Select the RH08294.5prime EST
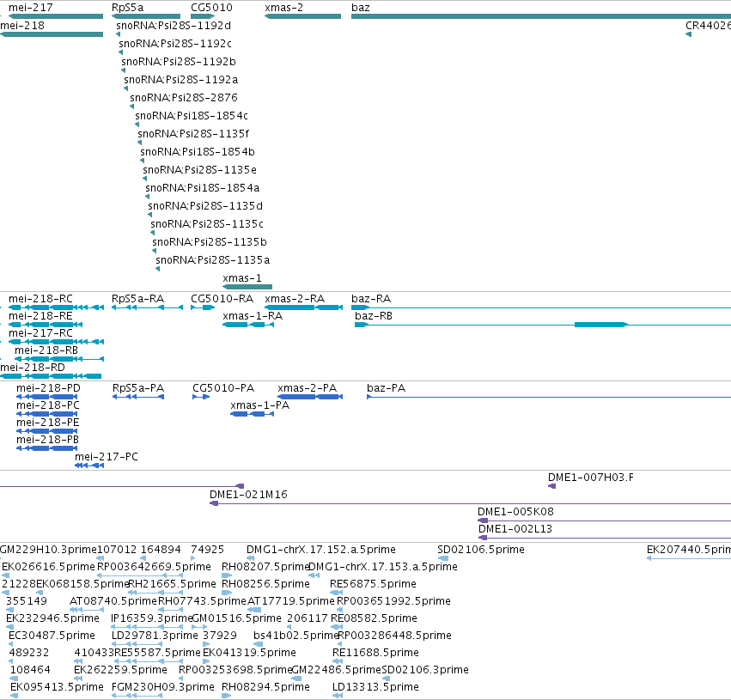Image resolution: width=731 pixels, height=700 pixels. point(227,696)
